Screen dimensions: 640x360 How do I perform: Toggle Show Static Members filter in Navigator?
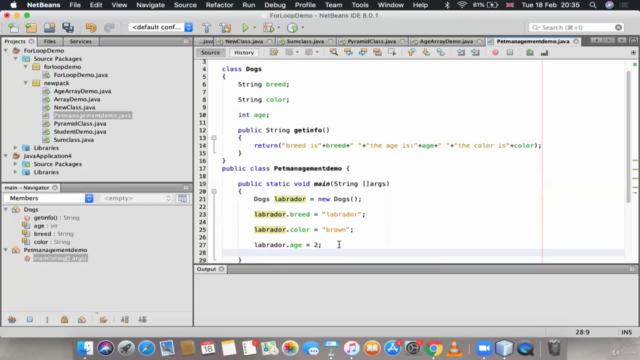tap(47, 320)
